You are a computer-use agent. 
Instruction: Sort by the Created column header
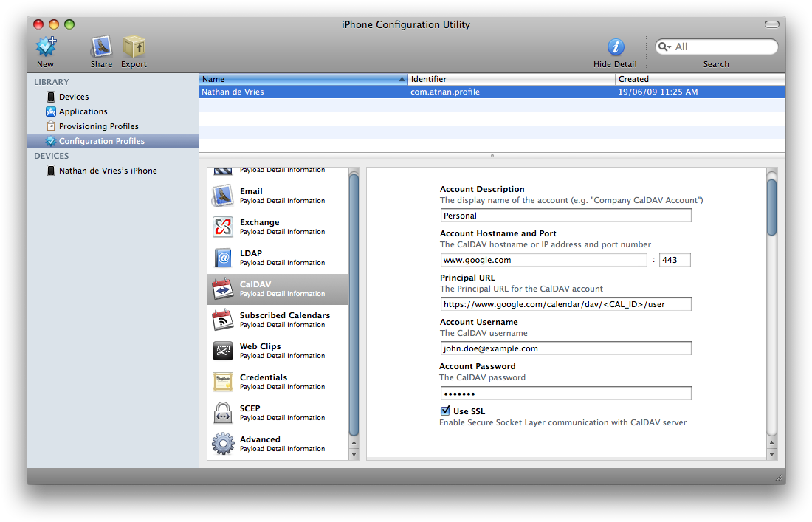700,79
